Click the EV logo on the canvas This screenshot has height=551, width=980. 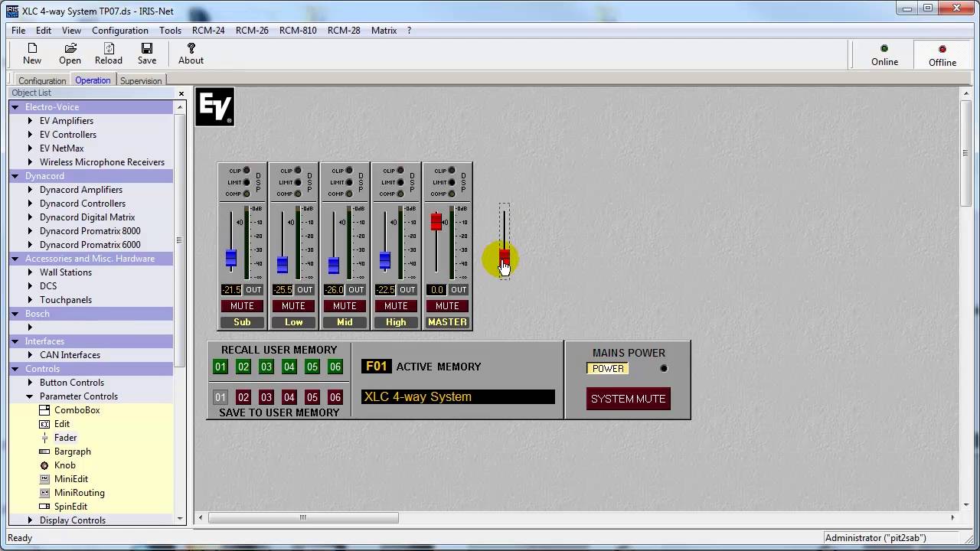click(214, 107)
